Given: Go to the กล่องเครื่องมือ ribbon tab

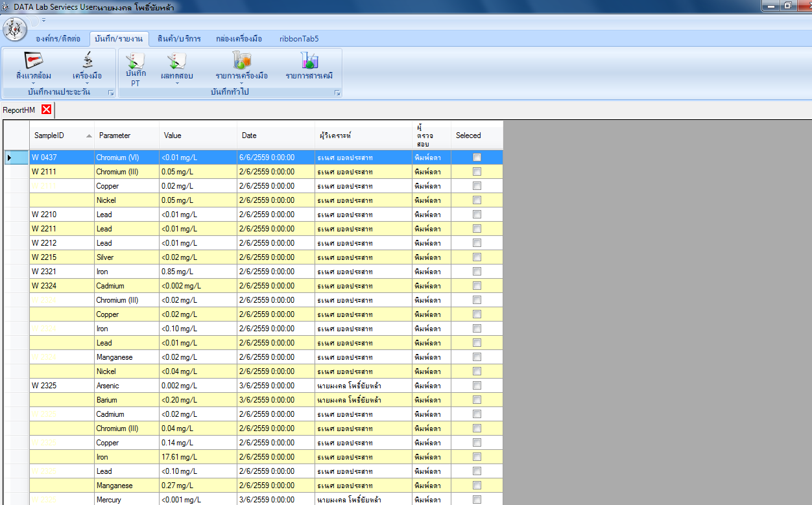Looking at the screenshot, I should click(239, 38).
